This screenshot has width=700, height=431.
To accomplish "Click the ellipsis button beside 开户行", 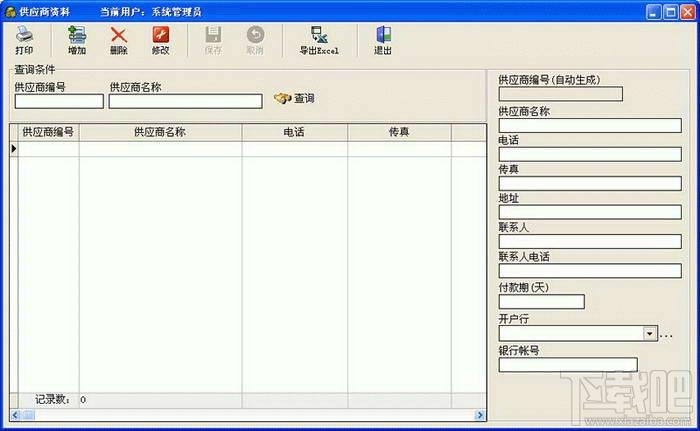I will coord(666,335).
